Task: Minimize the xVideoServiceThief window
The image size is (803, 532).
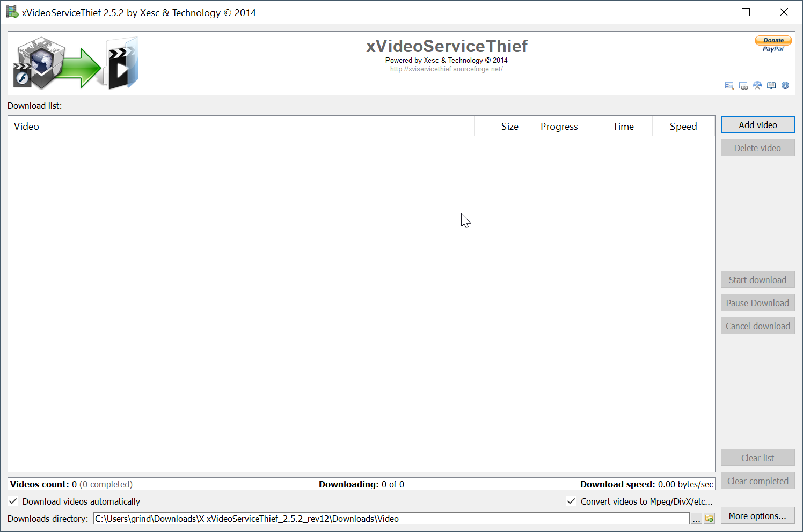Action: (x=709, y=12)
